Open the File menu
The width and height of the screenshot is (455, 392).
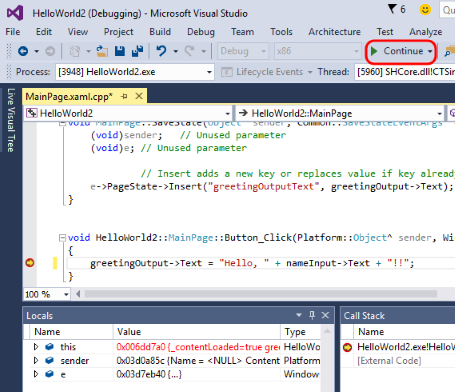[x=13, y=32]
